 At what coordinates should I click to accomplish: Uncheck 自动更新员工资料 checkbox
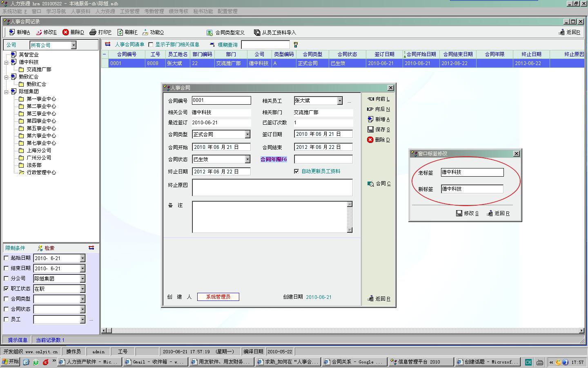tap(296, 171)
